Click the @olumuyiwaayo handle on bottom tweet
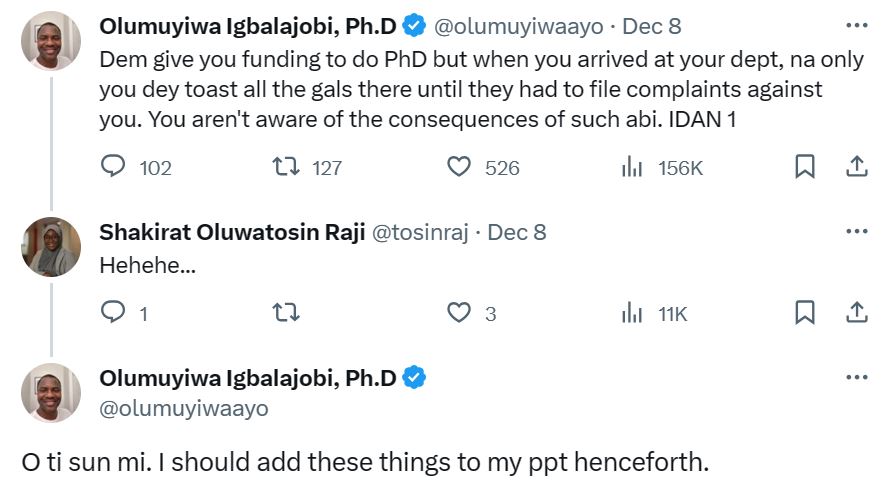 [184, 409]
